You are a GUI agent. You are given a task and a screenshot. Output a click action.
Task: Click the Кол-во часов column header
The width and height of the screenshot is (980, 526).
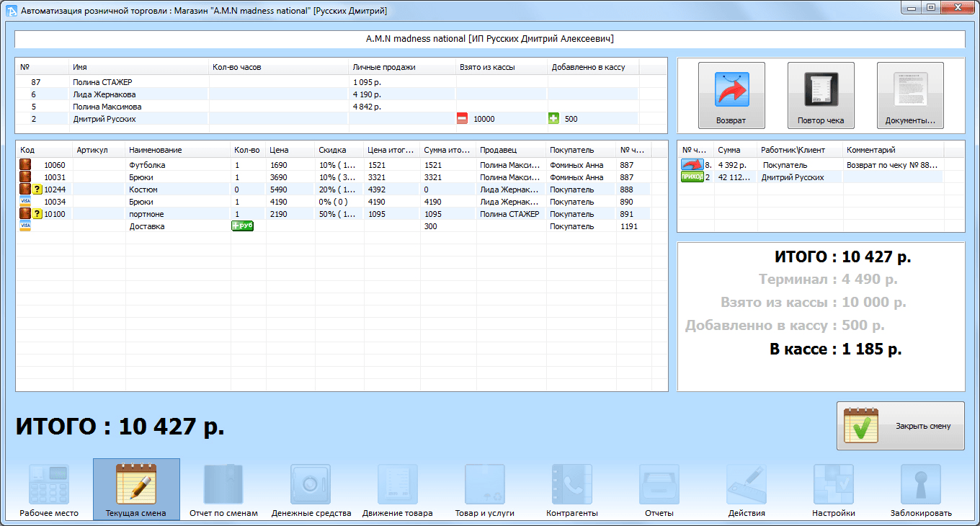click(x=279, y=67)
